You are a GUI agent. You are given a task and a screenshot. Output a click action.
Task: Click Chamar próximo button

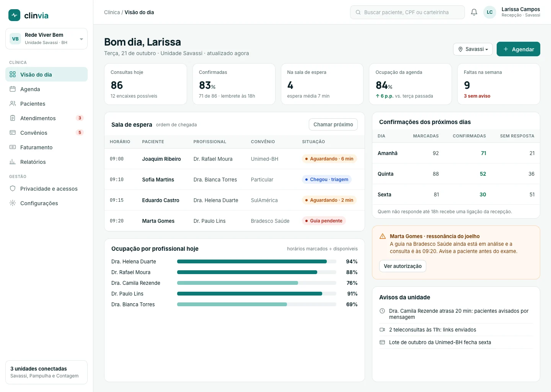pos(333,124)
